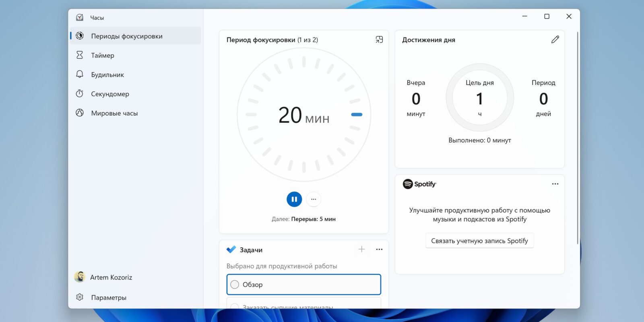This screenshot has width=644, height=322.
Task: Maximize the Clock app window
Action: click(x=547, y=17)
